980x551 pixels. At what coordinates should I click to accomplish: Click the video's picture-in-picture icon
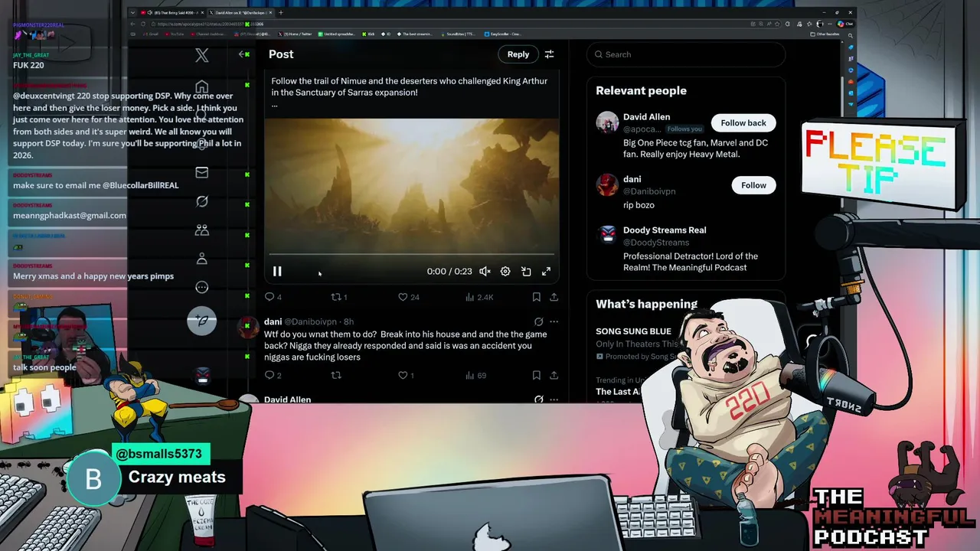(x=526, y=272)
